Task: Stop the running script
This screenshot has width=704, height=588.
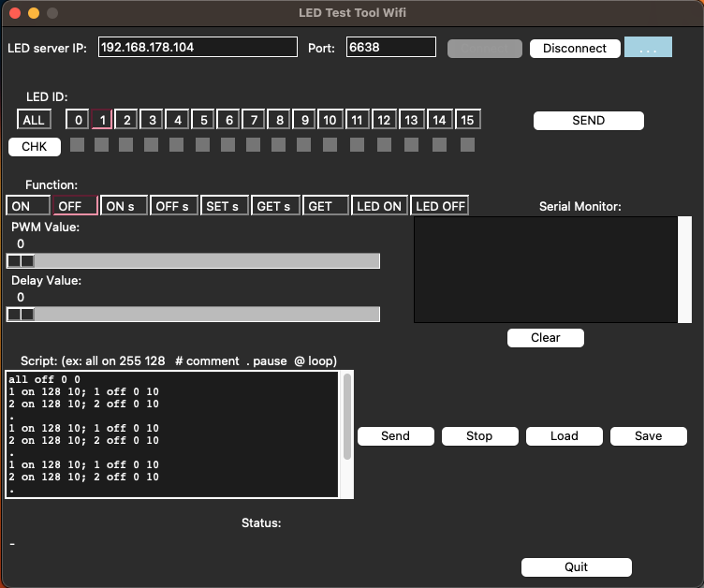Action: [479, 435]
